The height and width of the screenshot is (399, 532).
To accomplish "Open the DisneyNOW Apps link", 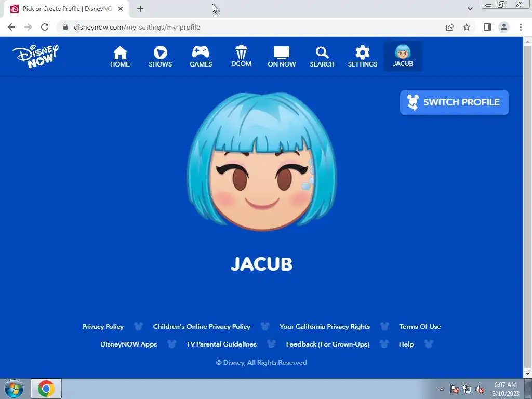I will tap(129, 344).
